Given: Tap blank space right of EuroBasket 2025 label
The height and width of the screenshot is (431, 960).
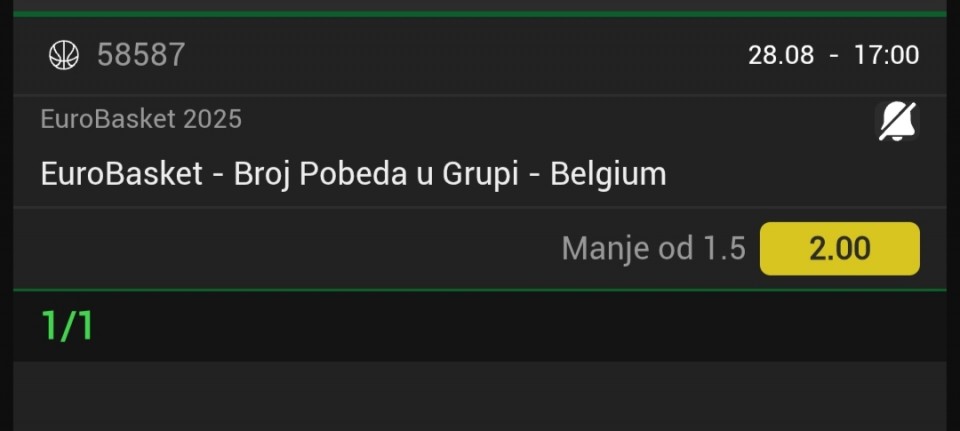Looking at the screenshot, I should (551, 119).
